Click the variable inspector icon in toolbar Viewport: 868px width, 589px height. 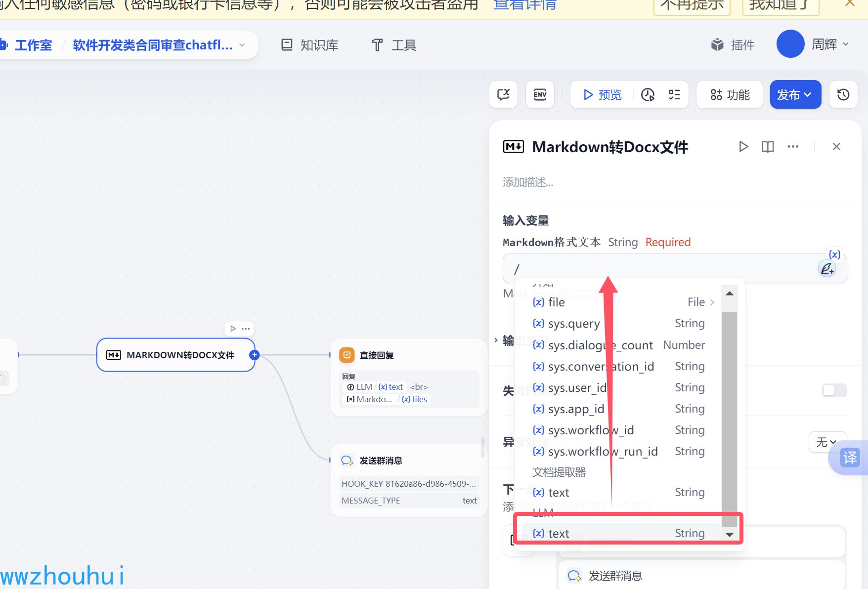click(x=503, y=94)
